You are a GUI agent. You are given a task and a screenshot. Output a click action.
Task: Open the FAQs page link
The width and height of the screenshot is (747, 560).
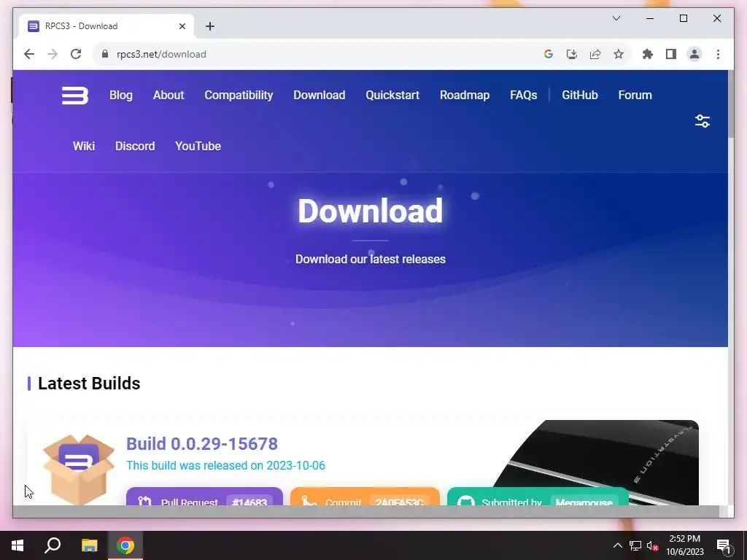coord(524,96)
